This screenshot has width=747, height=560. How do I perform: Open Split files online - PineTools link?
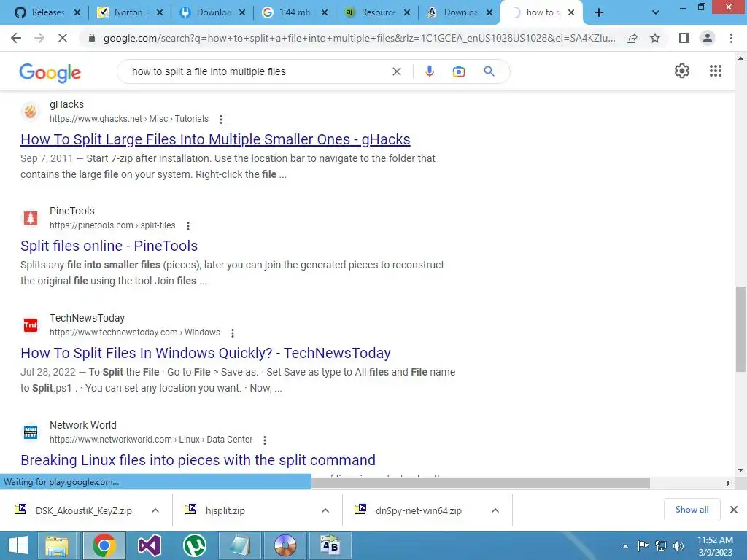(109, 246)
